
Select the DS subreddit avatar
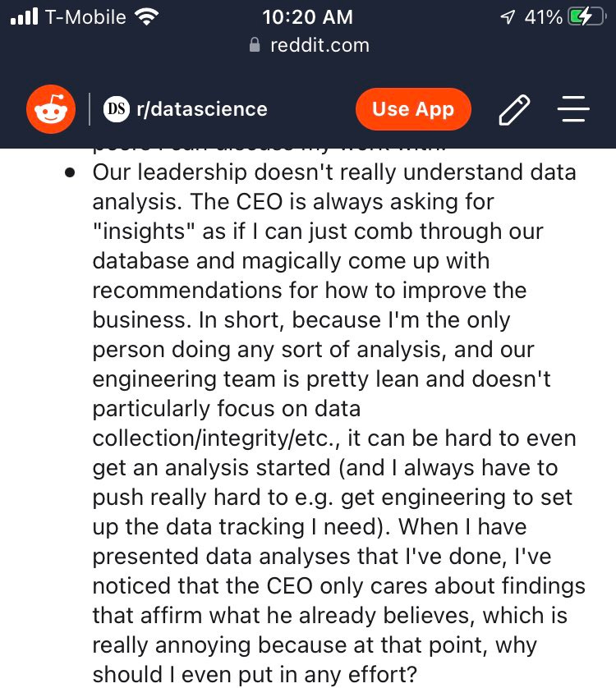[115, 108]
